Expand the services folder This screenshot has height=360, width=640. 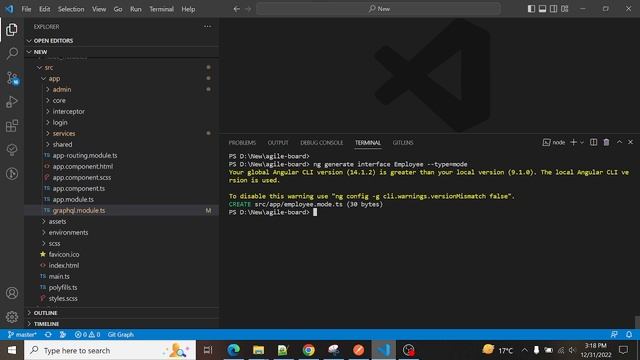122,133
